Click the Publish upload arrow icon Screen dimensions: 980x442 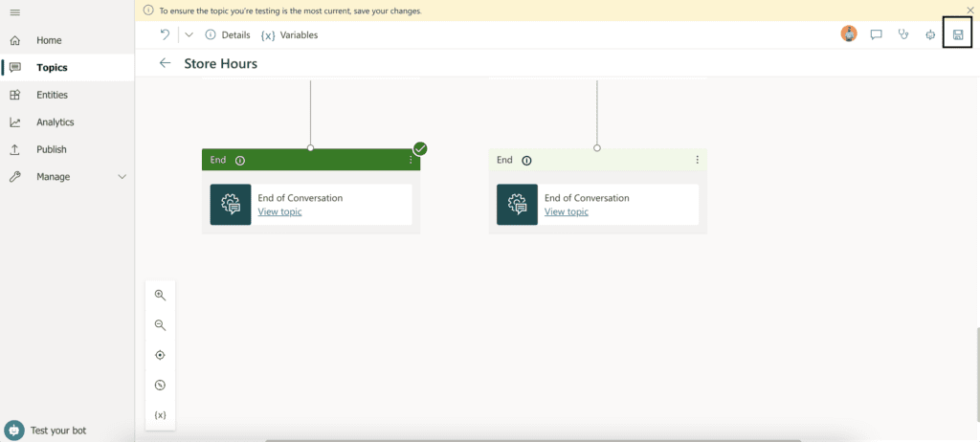pos(15,150)
